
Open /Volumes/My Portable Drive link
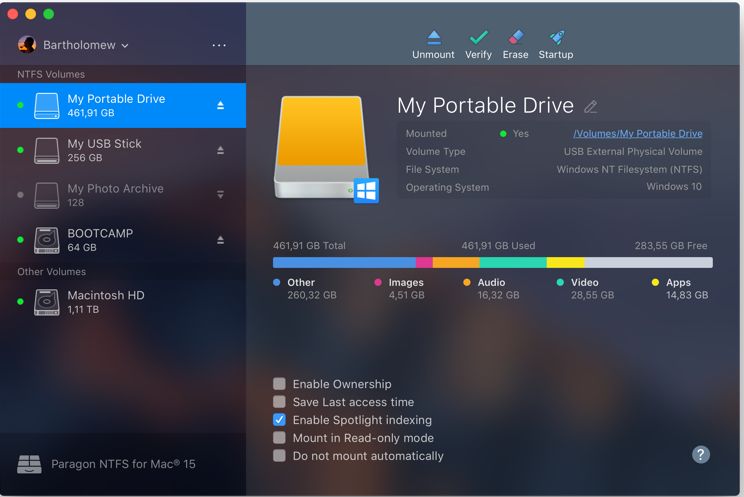coord(638,133)
